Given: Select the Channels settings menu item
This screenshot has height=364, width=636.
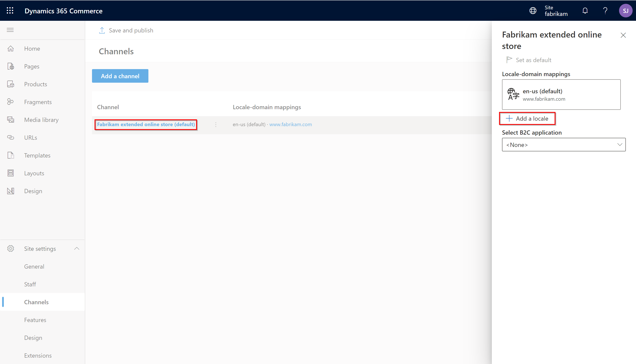Looking at the screenshot, I should [37, 302].
